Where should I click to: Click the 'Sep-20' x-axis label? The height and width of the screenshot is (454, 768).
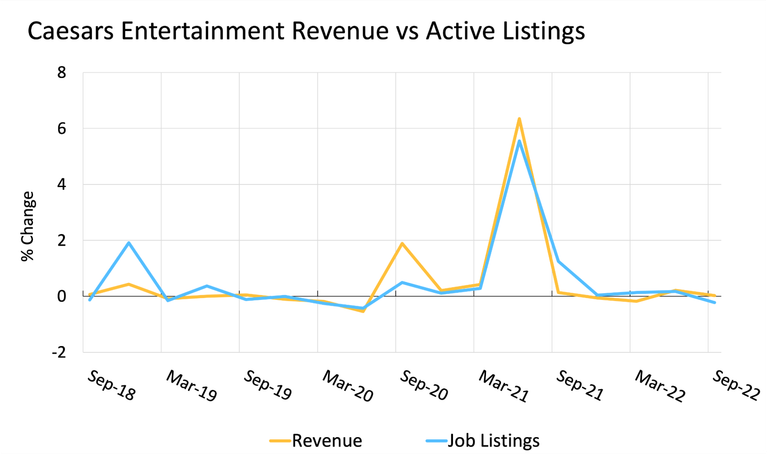424,385
